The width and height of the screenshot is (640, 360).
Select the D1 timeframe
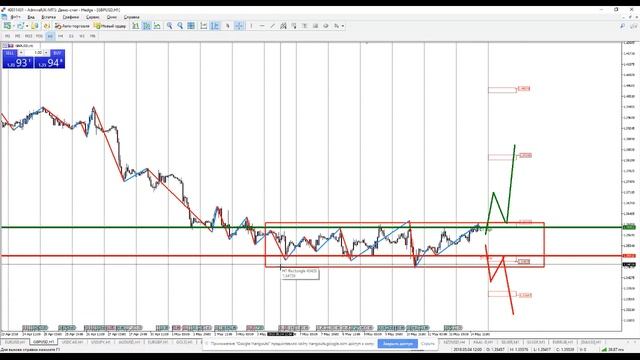[71, 36]
